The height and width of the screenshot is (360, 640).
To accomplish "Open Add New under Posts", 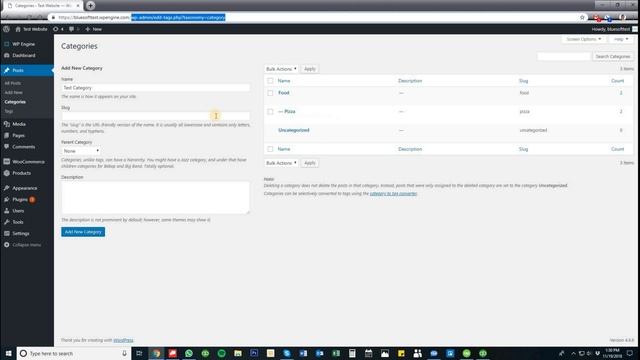I will [13, 92].
